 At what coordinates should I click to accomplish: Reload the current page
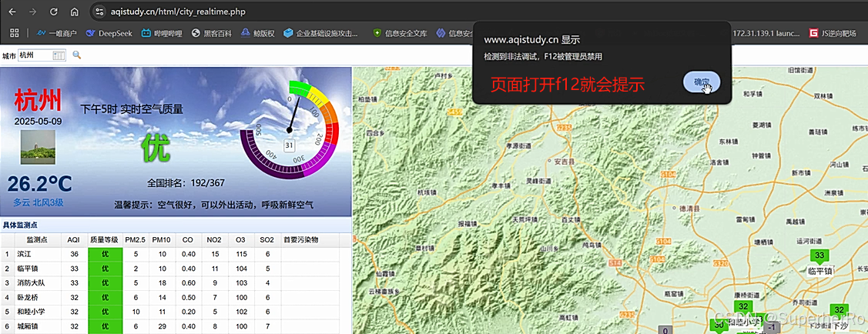point(54,12)
